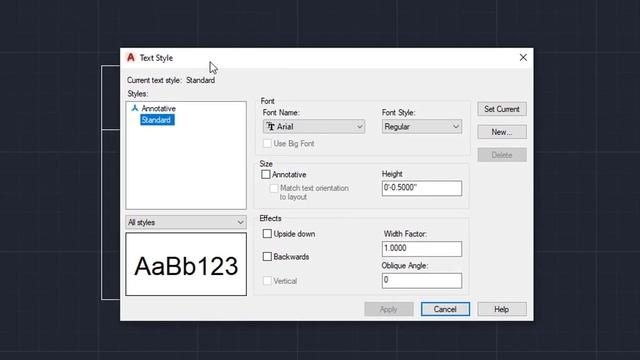
Task: Click the Apply button
Action: pos(389,309)
